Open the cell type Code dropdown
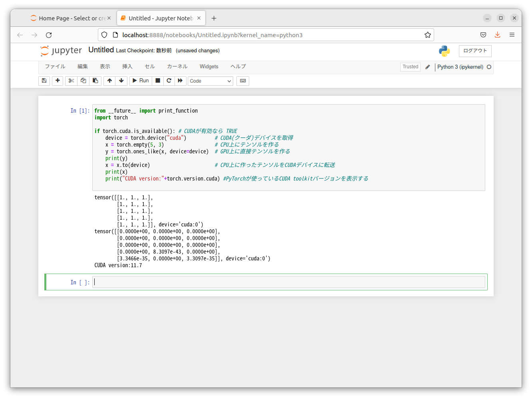The image size is (532, 399). click(210, 81)
